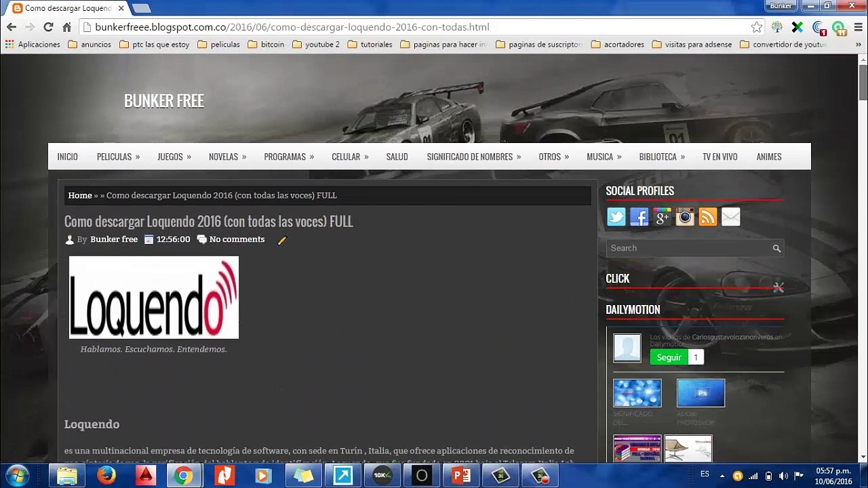This screenshot has width=868, height=488.
Task: Bookmark this page with the star icon
Action: tap(757, 27)
